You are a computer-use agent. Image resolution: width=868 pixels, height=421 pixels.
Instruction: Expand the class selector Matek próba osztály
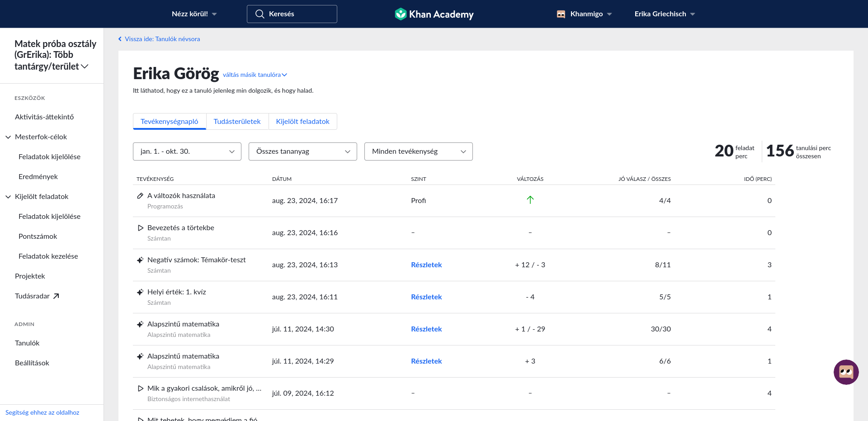click(55, 55)
